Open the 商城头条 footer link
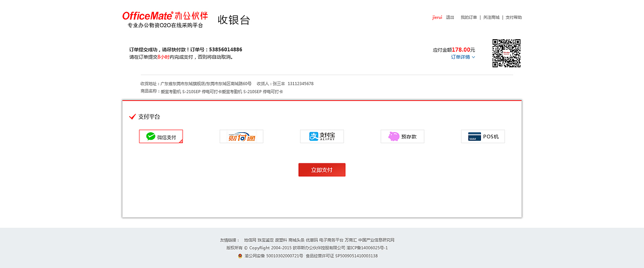Screen dimensions: 644x268 coord(296,240)
